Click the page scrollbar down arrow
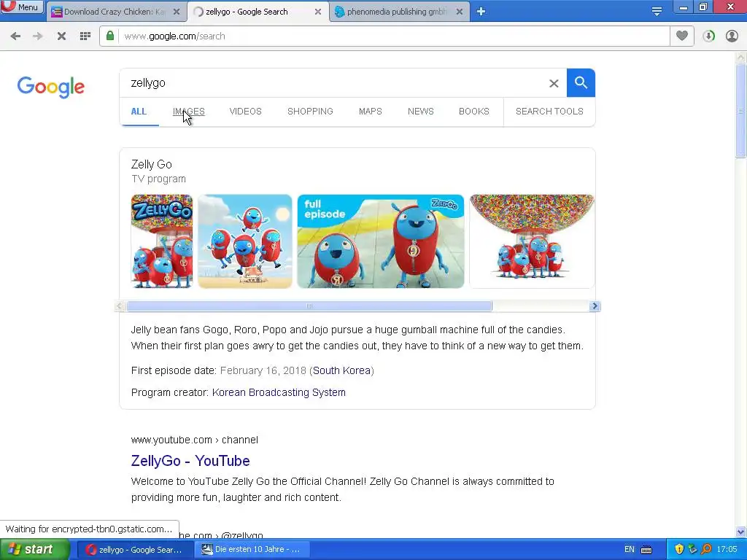The height and width of the screenshot is (560, 747). [741, 532]
